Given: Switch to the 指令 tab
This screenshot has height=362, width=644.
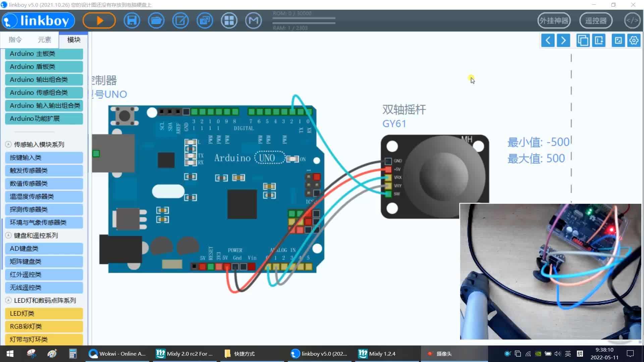Looking at the screenshot, I should point(15,40).
